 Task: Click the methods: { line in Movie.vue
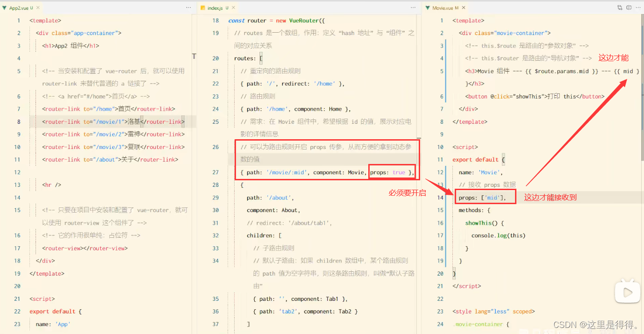pyautogui.click(x=474, y=210)
